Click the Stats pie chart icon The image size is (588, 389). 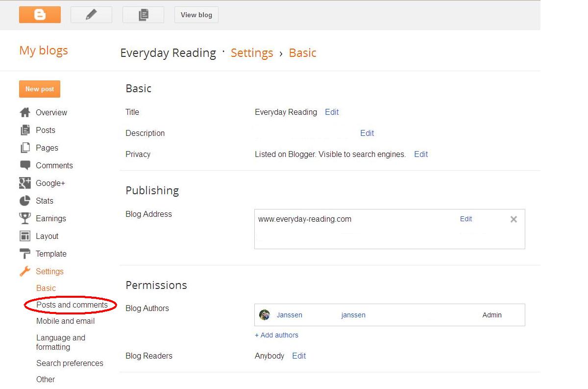(x=25, y=201)
